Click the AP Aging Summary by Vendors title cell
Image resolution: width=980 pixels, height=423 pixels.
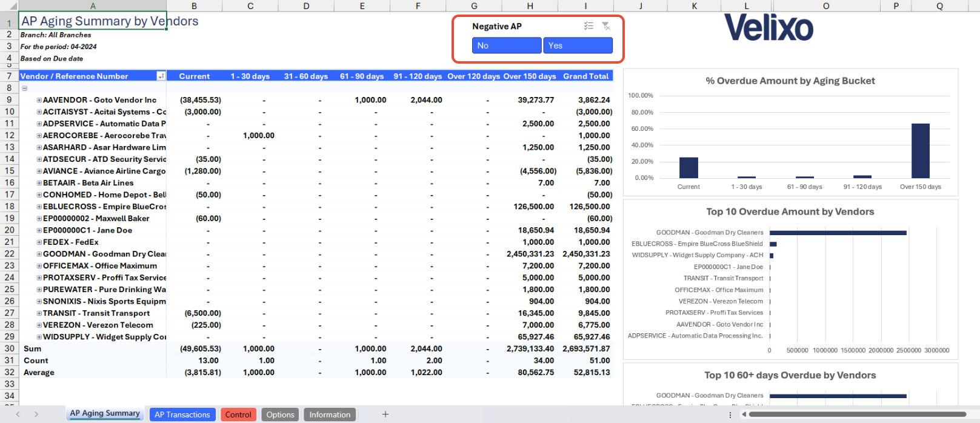pyautogui.click(x=93, y=21)
